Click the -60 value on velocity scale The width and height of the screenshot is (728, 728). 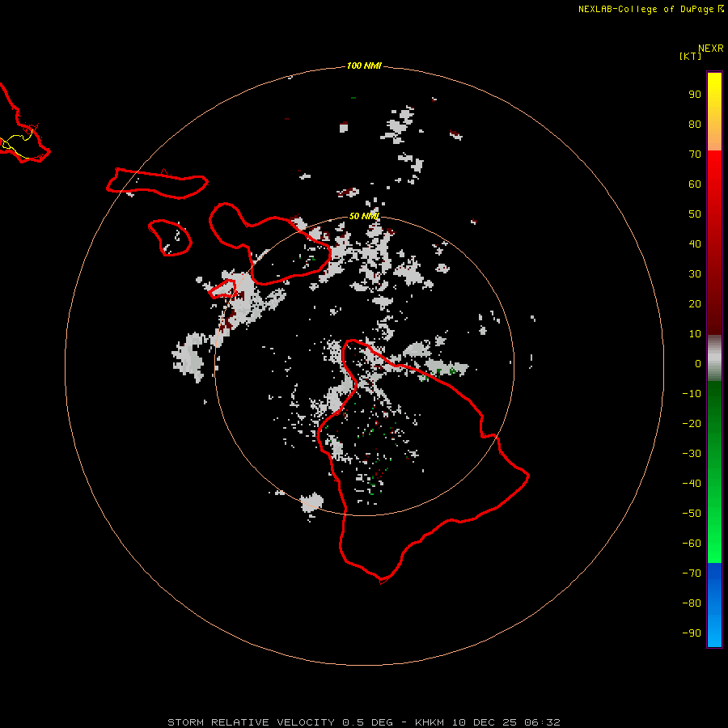point(692,544)
